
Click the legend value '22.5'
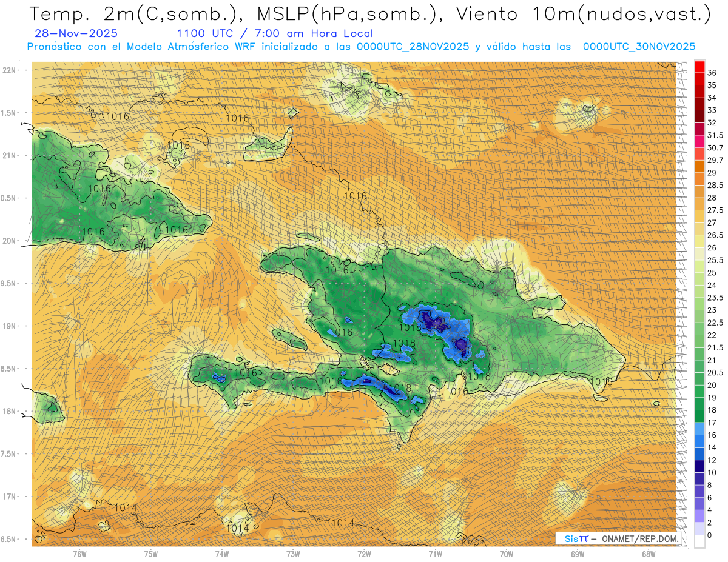click(715, 323)
